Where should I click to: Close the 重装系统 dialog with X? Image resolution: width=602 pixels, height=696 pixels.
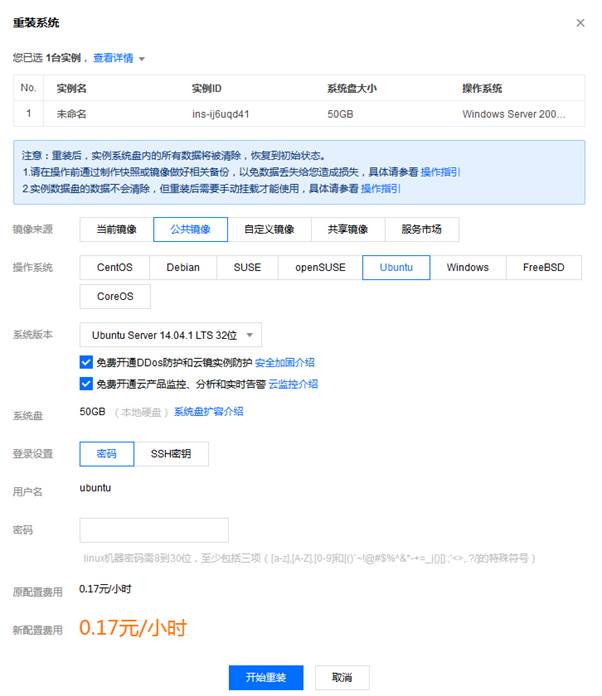(581, 22)
